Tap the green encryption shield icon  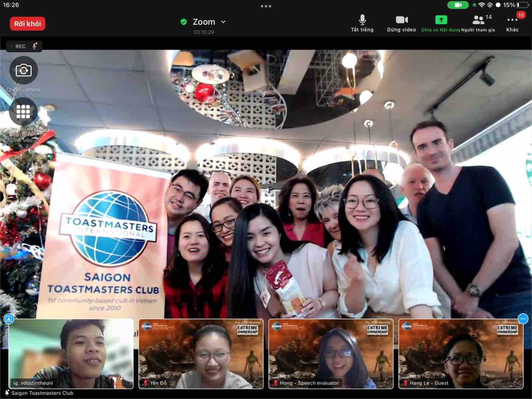pyautogui.click(x=184, y=22)
